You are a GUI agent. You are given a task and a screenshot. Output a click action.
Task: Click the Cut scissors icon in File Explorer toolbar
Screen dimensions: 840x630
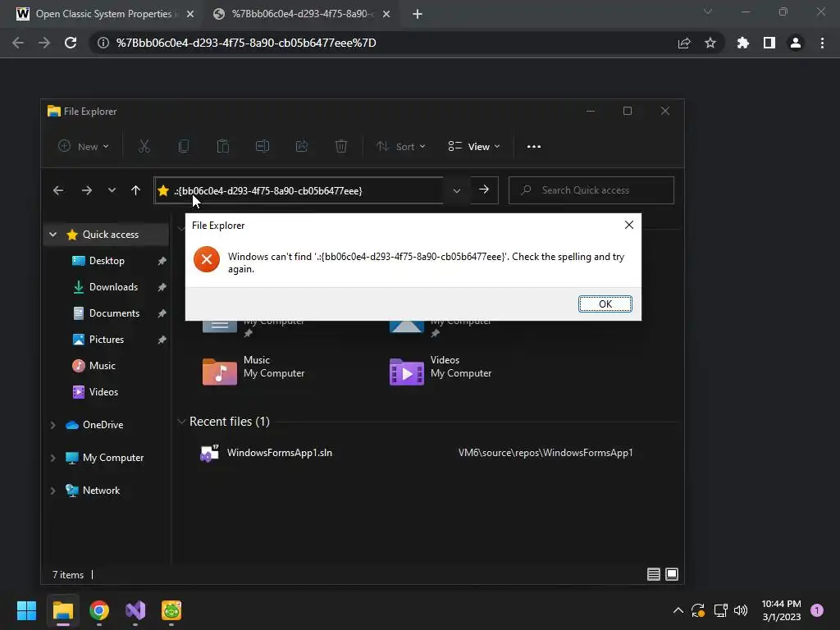point(144,146)
